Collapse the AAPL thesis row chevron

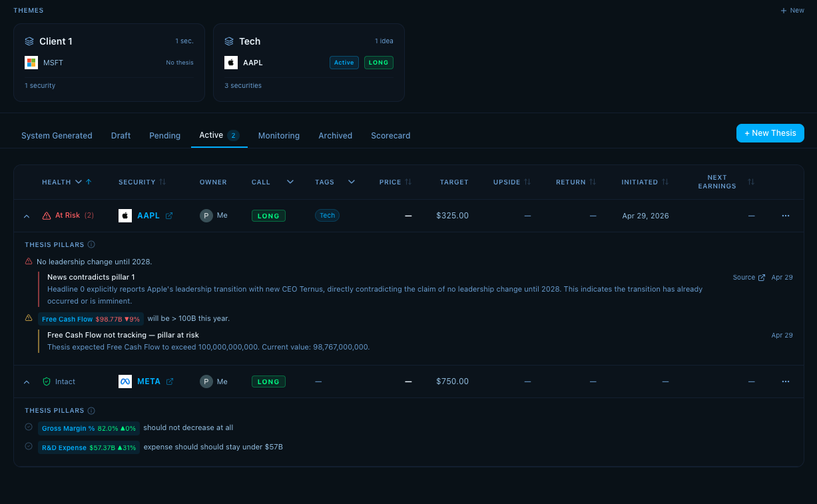27,216
